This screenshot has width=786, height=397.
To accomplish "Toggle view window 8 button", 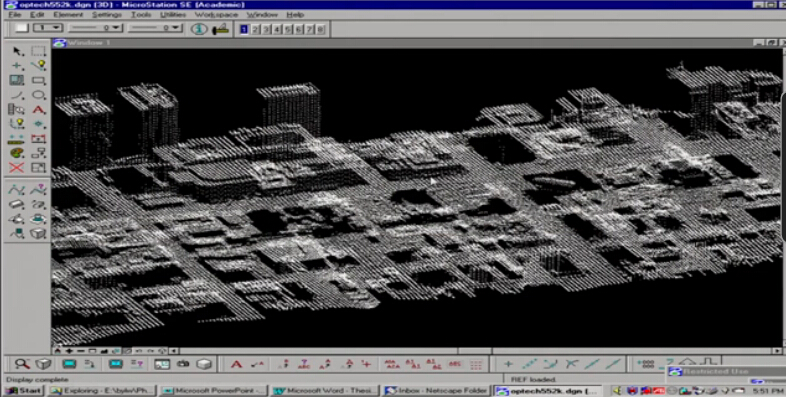I will (x=321, y=29).
